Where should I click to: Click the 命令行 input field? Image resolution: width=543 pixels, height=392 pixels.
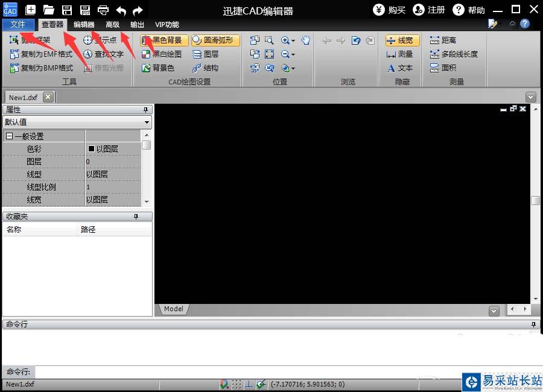(288, 372)
